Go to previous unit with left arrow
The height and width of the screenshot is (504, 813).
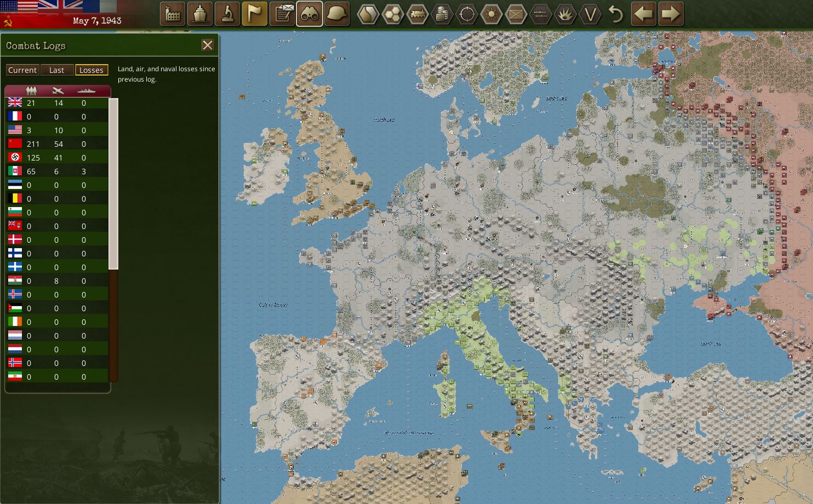pos(644,14)
